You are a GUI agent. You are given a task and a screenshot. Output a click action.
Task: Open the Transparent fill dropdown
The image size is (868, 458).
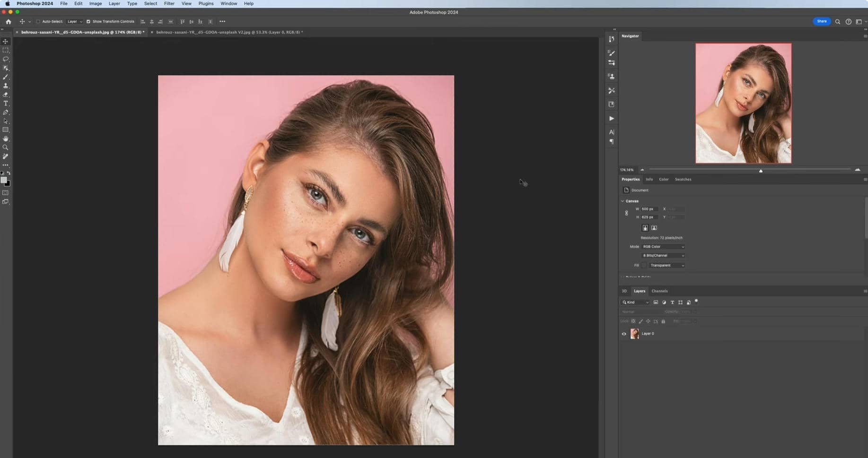[x=667, y=266]
